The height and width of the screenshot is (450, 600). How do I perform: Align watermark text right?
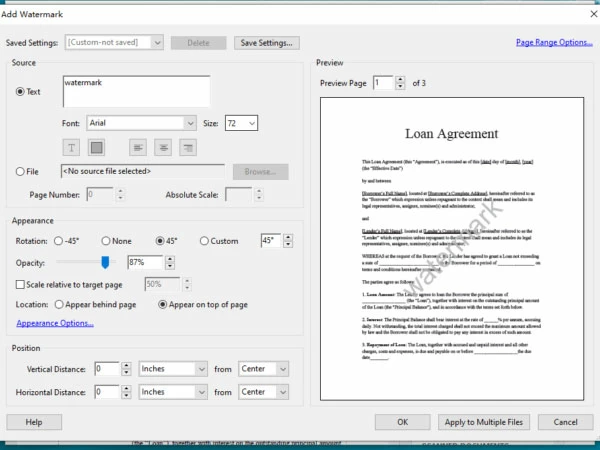coord(188,147)
